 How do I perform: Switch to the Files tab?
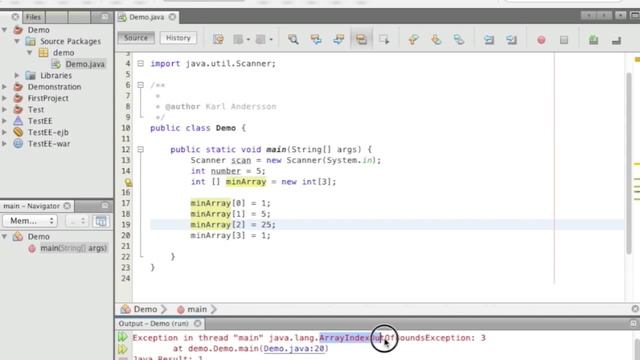pos(33,17)
